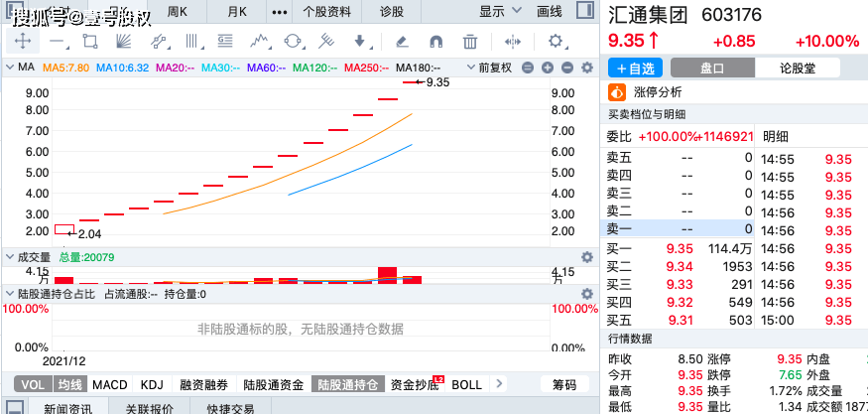
Task: Select the cycle circle drawing tool
Action: click(x=293, y=41)
